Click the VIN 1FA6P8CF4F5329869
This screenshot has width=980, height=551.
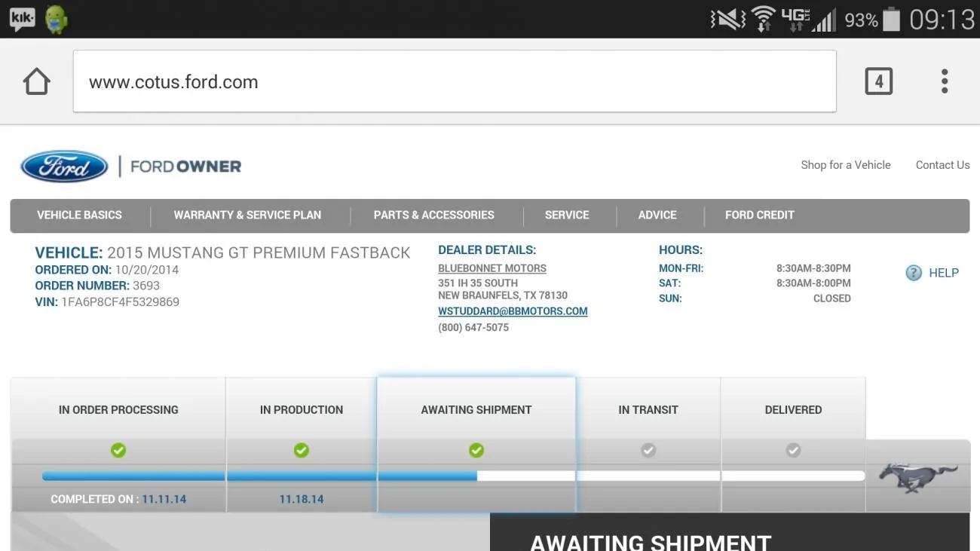coord(120,302)
